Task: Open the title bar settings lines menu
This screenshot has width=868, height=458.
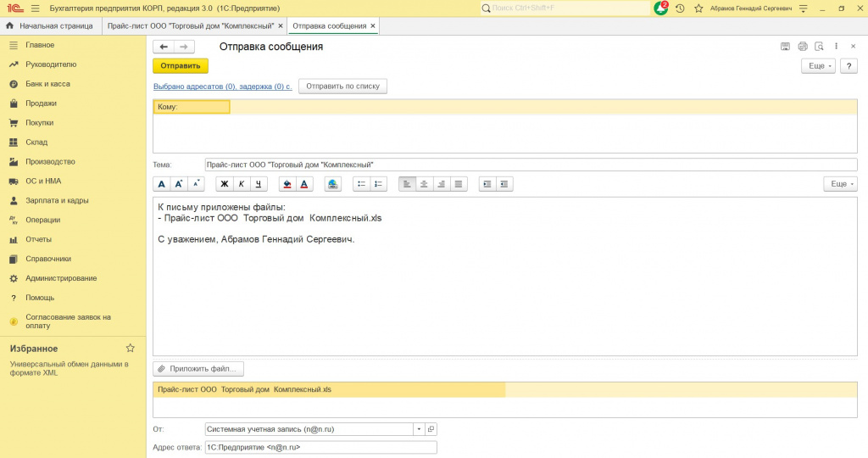Action: [804, 8]
